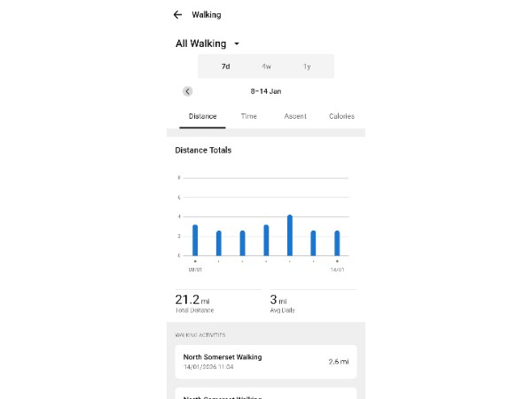This screenshot has width=532, height=399.
Task: Click the last bar for 14/01
Action: pos(337,243)
